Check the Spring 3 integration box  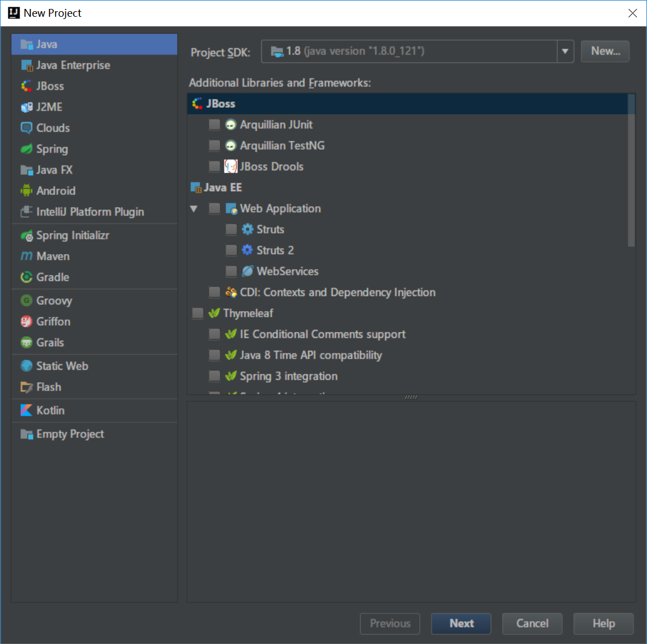coord(214,376)
